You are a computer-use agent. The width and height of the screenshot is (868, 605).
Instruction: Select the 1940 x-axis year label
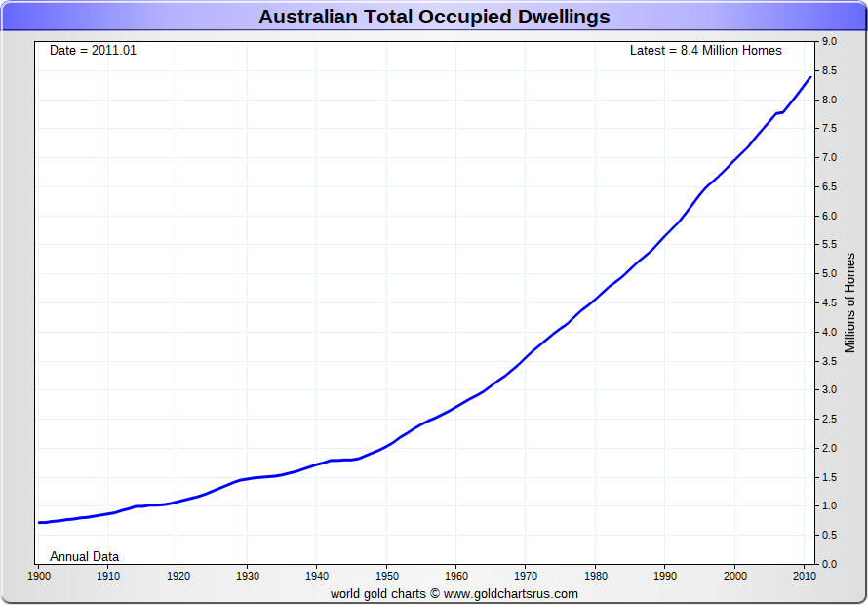[x=317, y=576]
